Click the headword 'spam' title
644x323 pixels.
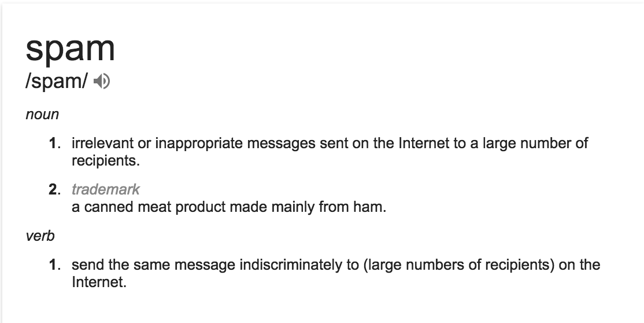pos(70,49)
